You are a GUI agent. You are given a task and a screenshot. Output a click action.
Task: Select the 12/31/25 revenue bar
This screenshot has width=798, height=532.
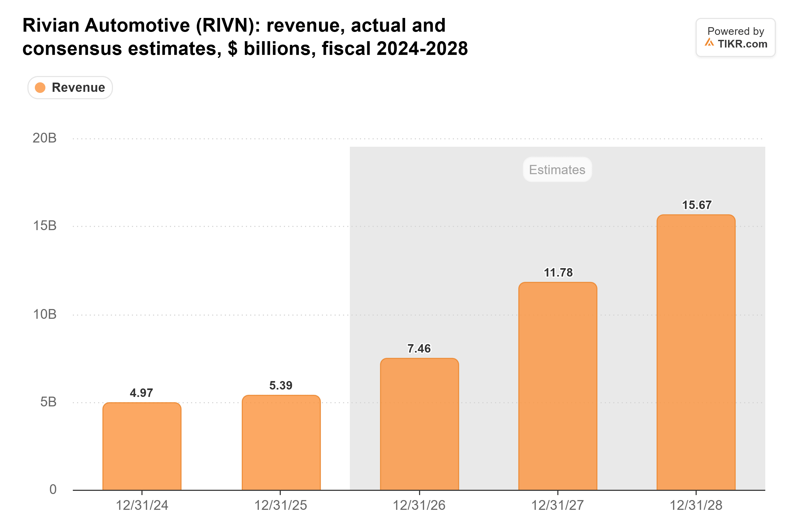[281, 443]
